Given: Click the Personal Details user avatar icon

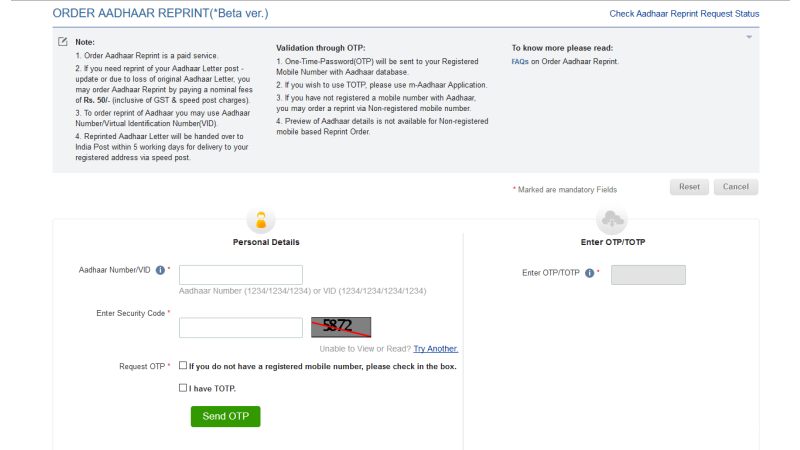Looking at the screenshot, I should 260,221.
